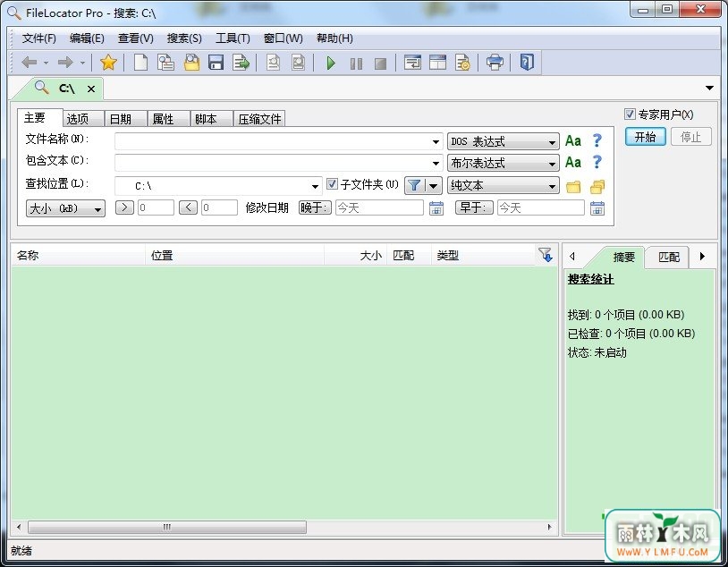Toggle case sensitivity Aa for containing text
The image size is (728, 567).
(573, 162)
